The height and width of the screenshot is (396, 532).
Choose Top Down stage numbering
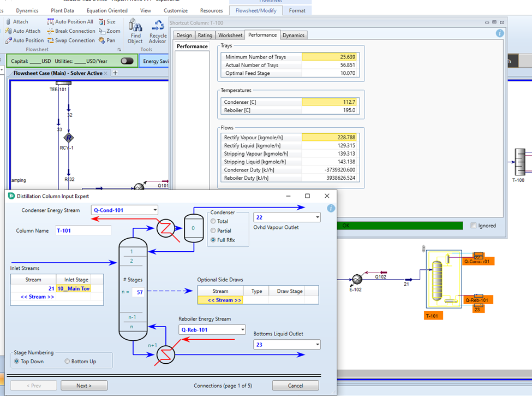point(16,362)
